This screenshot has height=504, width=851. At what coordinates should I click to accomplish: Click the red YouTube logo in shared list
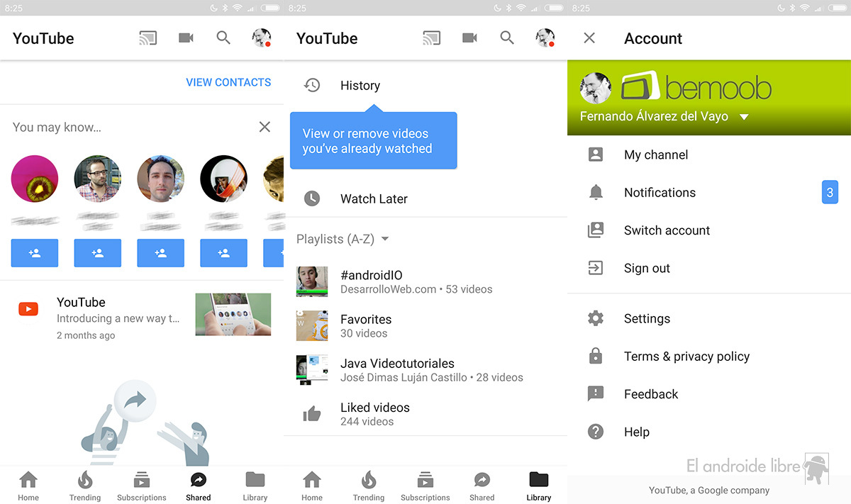coord(28,309)
